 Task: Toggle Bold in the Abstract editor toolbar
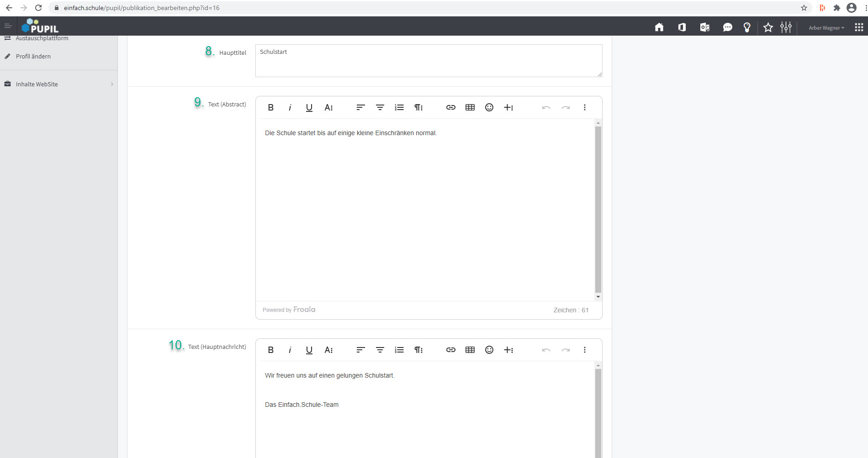pos(271,107)
